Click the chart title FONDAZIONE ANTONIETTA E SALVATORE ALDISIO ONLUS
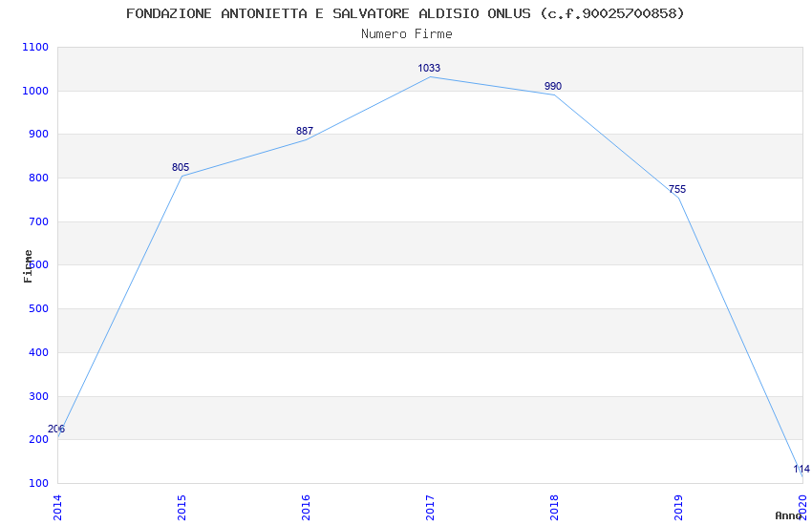This screenshot has width=812, height=525. click(x=405, y=13)
